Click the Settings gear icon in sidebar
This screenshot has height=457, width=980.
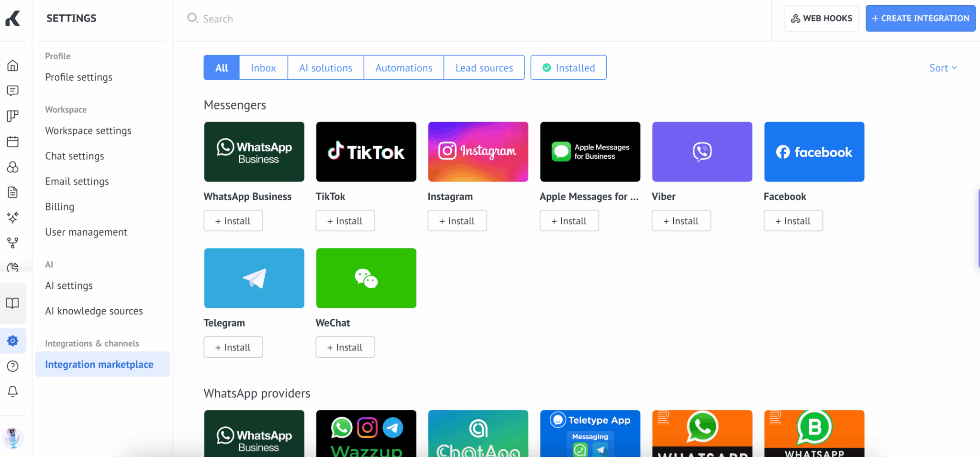[x=13, y=341]
